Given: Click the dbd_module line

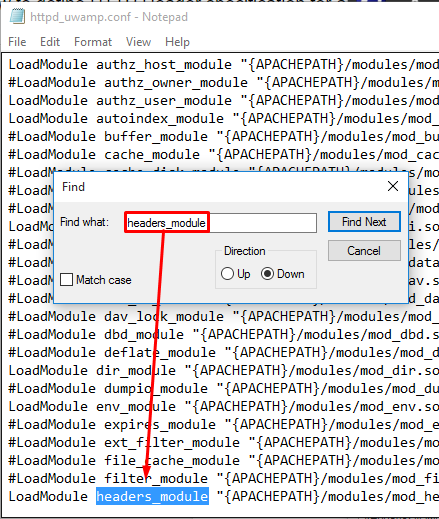Looking at the screenshot, I should (223, 334).
